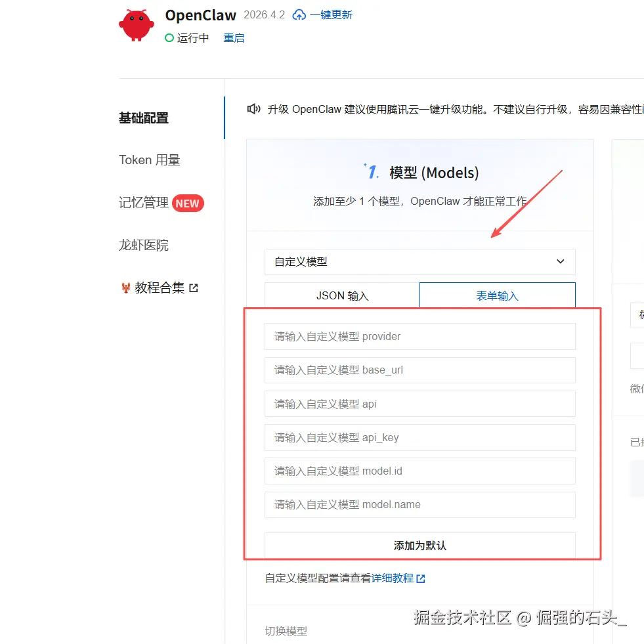Click the OpenClaw title text

(x=200, y=15)
